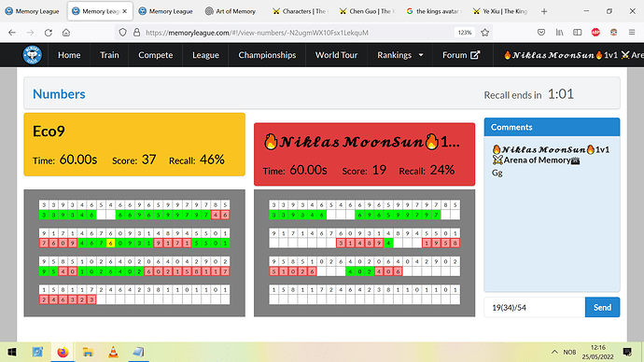Open the League menu item
The width and height of the screenshot is (644, 362).
click(205, 55)
